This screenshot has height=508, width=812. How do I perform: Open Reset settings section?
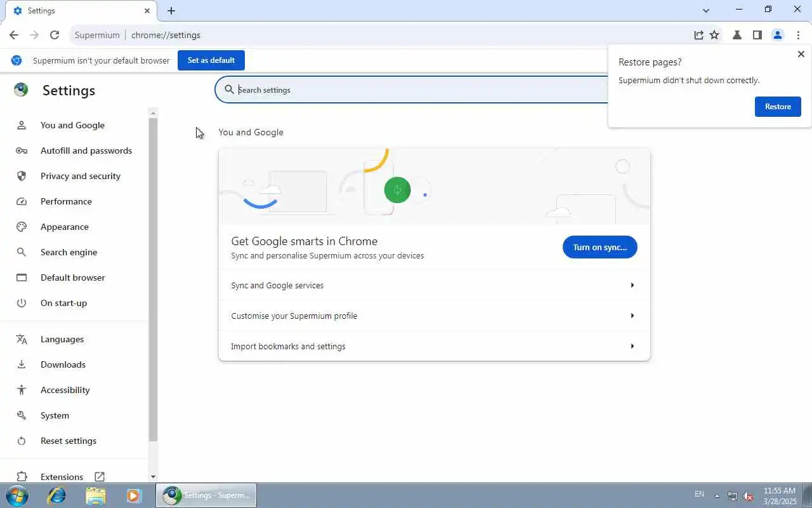(x=69, y=441)
